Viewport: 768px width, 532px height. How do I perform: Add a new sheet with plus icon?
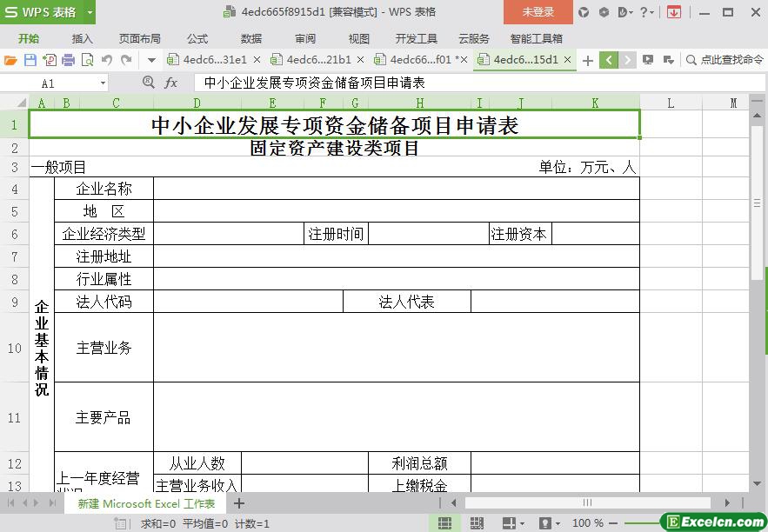[x=239, y=503]
